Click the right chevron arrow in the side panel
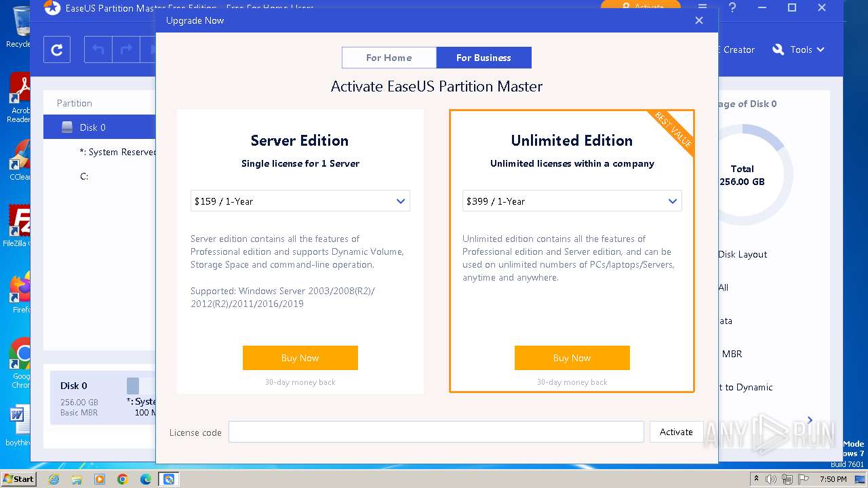 810,420
